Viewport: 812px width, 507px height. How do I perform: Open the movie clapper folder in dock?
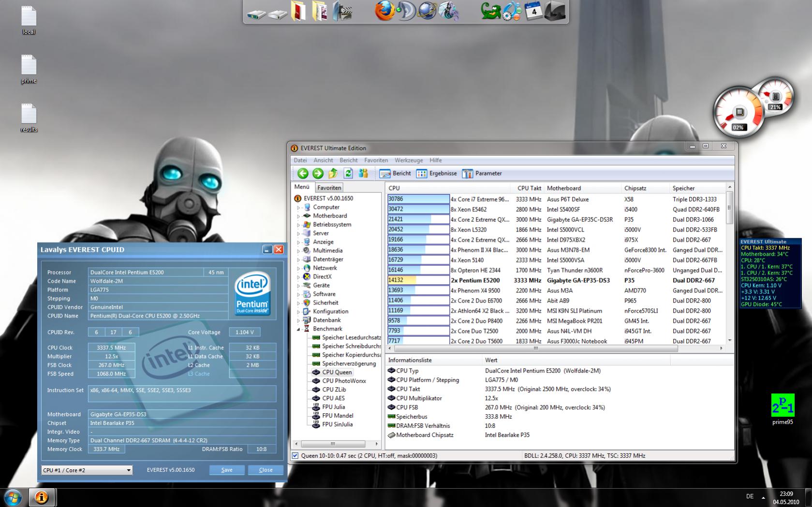[x=342, y=11]
